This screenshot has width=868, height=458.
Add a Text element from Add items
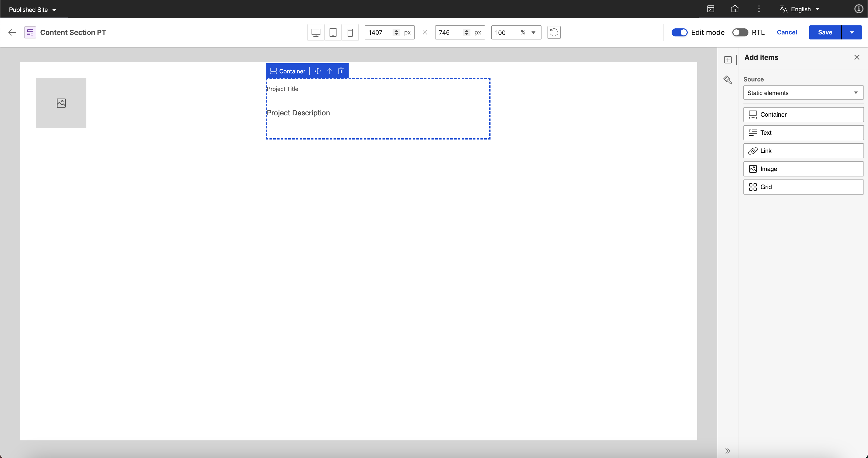pos(803,132)
